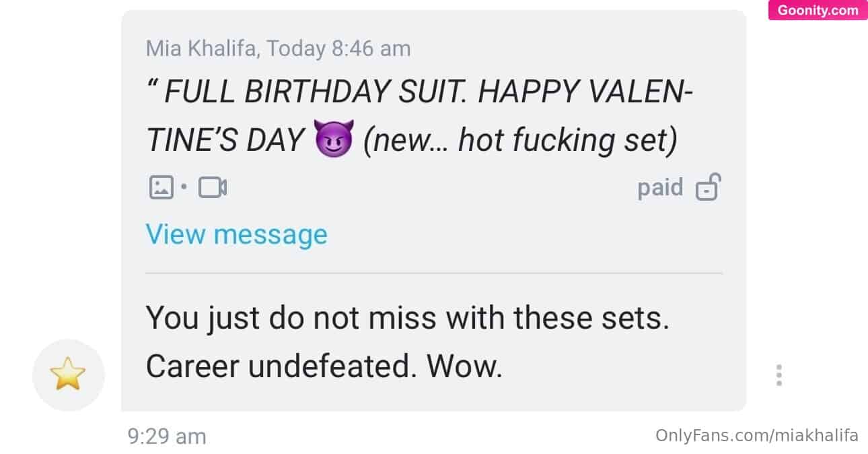This screenshot has width=868, height=454.
Task: Click the sender name Mia Khalifa
Action: click(202, 48)
